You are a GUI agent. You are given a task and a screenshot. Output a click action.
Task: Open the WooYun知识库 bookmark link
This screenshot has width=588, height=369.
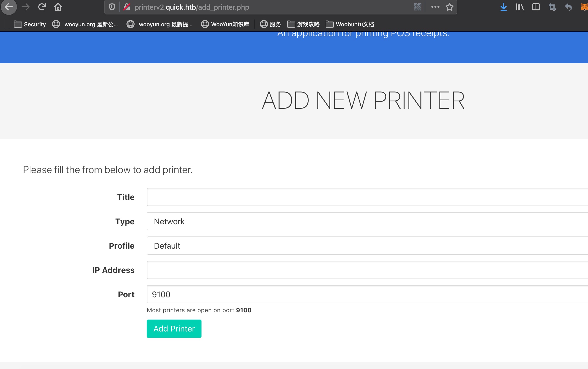tap(225, 24)
